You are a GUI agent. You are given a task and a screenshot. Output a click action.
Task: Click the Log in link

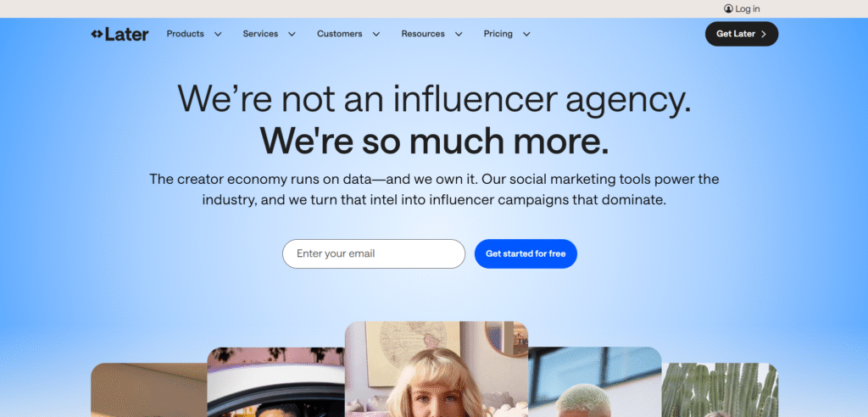click(748, 8)
